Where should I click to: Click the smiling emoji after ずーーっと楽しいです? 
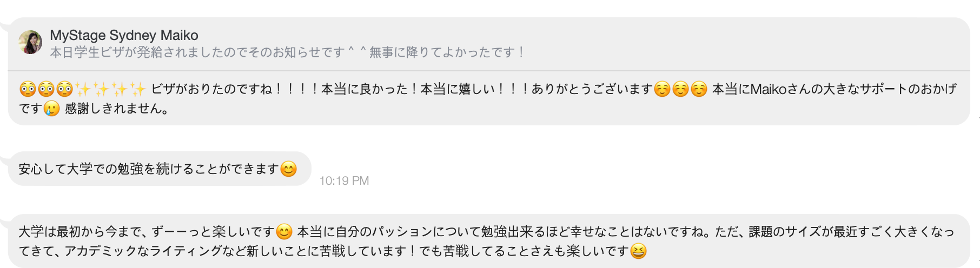(x=284, y=232)
